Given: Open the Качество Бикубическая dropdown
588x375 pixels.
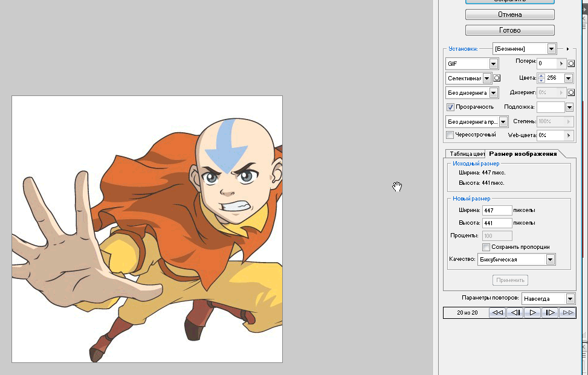Looking at the screenshot, I should (x=550, y=259).
